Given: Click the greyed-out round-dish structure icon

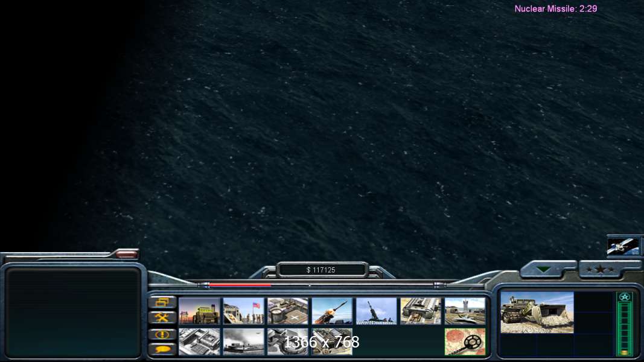Looking at the screenshot, I should click(x=287, y=341).
